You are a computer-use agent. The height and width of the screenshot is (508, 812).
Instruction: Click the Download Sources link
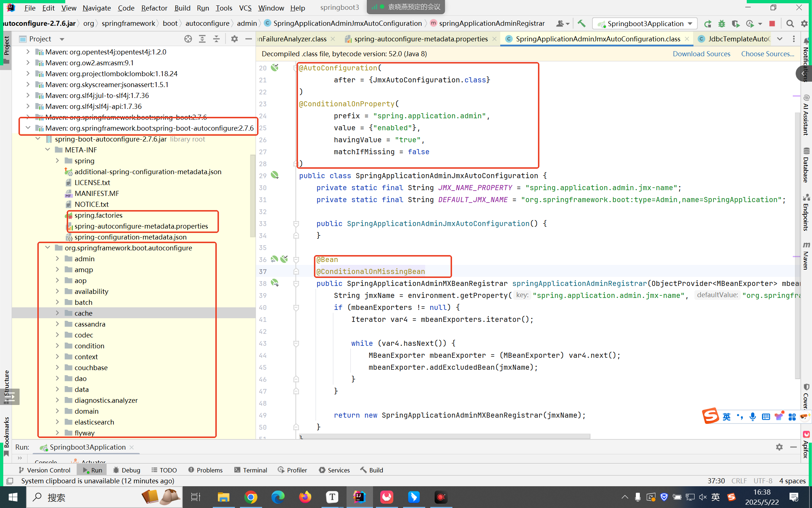(x=701, y=54)
